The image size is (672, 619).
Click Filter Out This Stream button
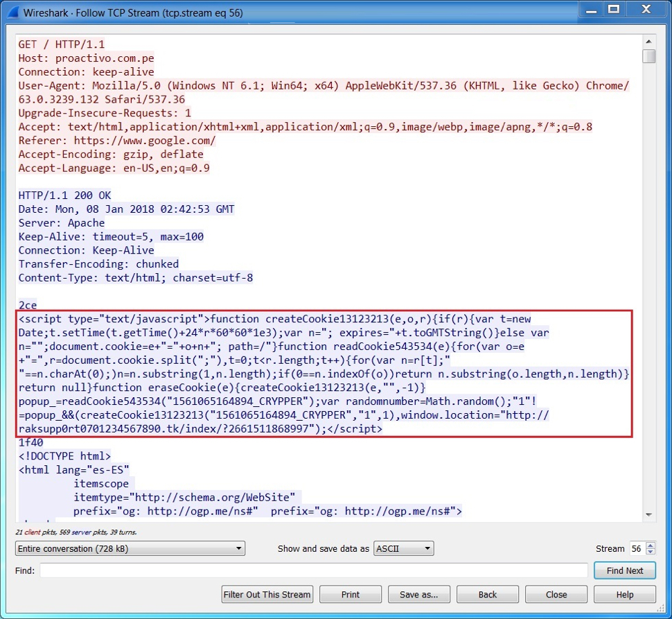click(x=267, y=595)
